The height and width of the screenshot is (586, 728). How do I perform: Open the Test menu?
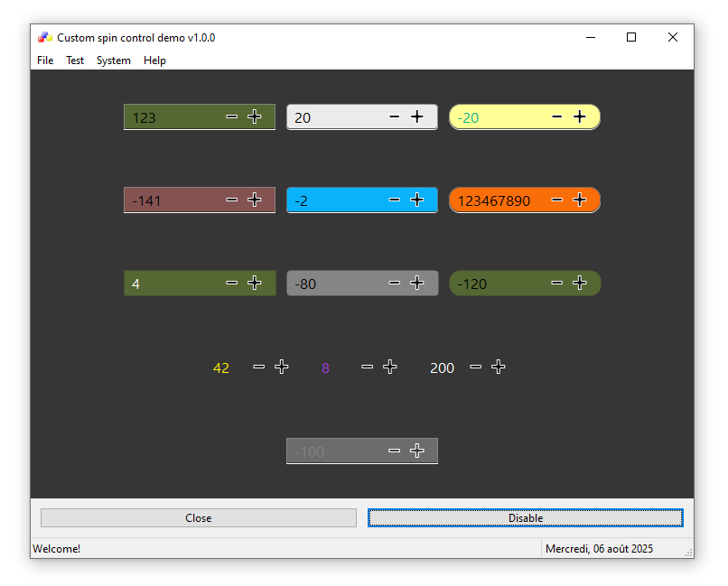point(75,60)
